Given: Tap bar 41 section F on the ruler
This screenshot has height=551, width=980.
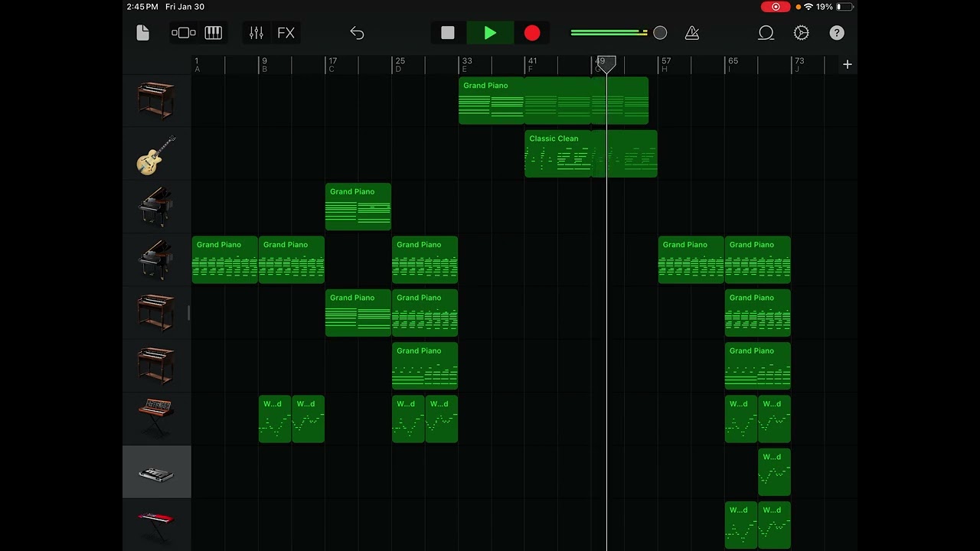Looking at the screenshot, I should 532,64.
